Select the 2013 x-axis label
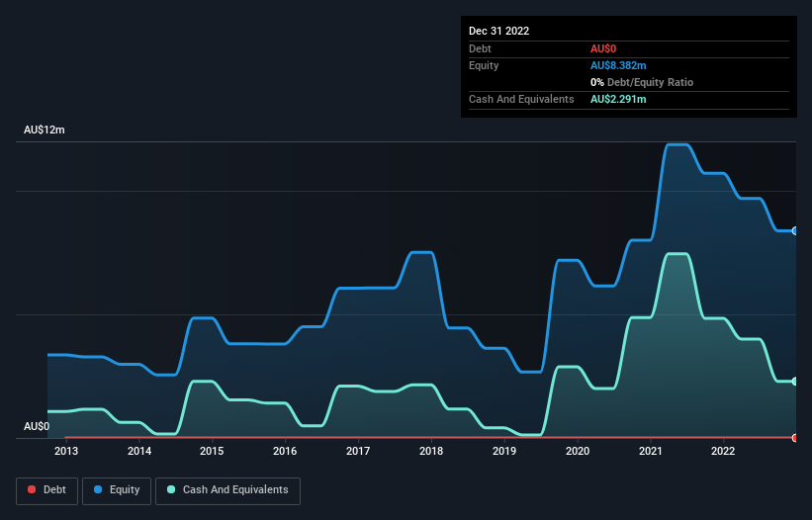The height and width of the screenshot is (520, 812). (66, 451)
